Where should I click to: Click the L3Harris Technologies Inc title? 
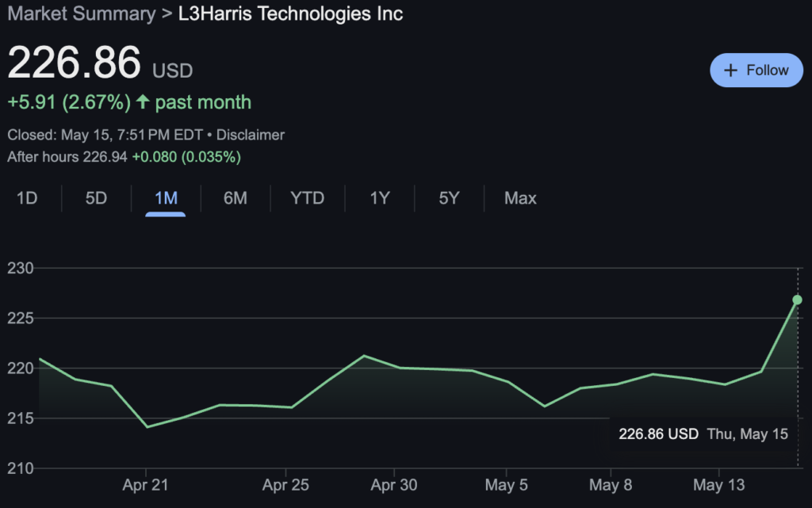click(x=290, y=13)
